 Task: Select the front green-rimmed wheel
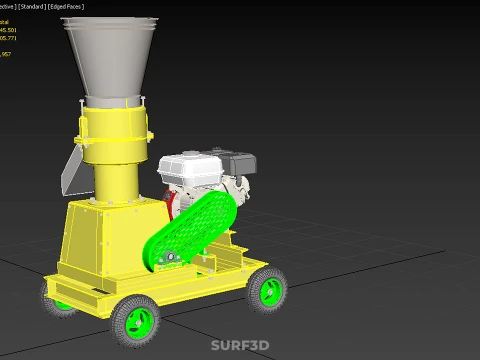pos(135,321)
